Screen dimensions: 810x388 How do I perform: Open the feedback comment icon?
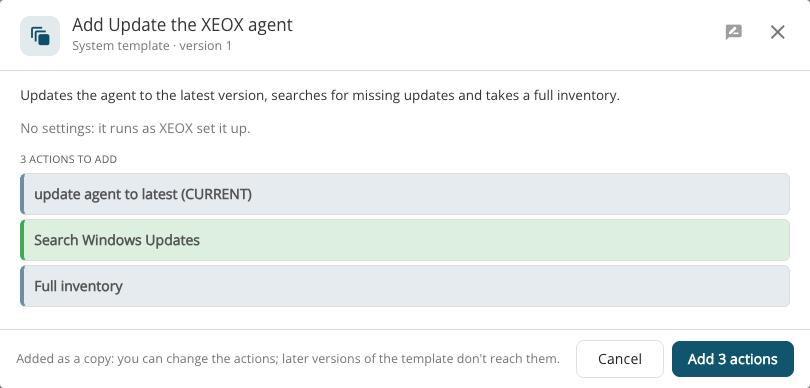pos(734,32)
